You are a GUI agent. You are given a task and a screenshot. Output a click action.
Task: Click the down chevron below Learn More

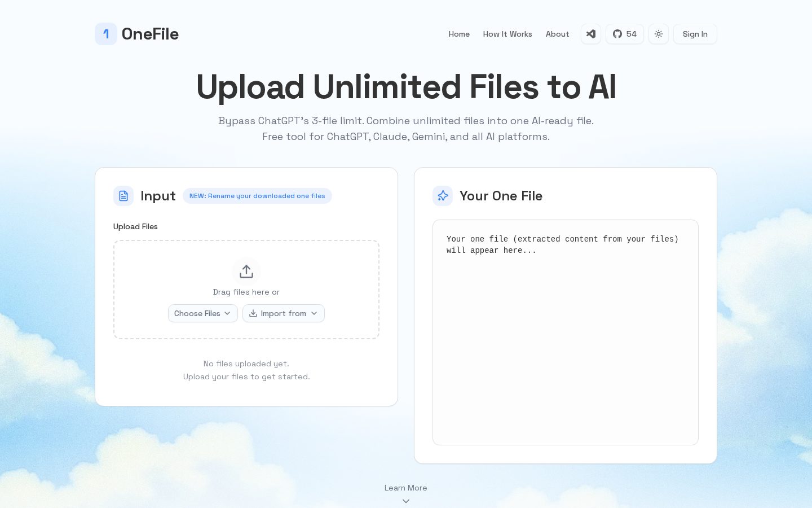pyautogui.click(x=406, y=501)
